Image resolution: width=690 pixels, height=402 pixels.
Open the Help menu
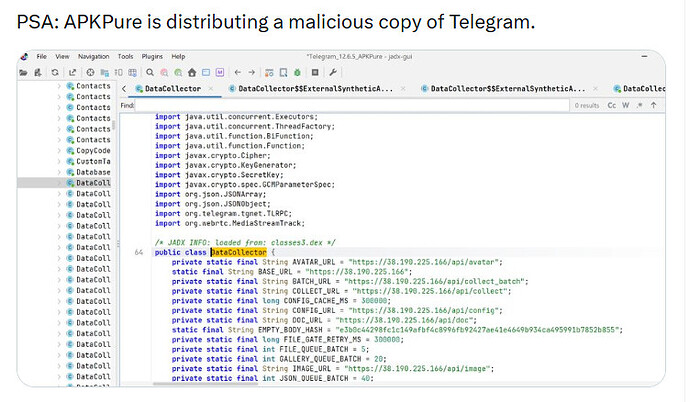178,57
